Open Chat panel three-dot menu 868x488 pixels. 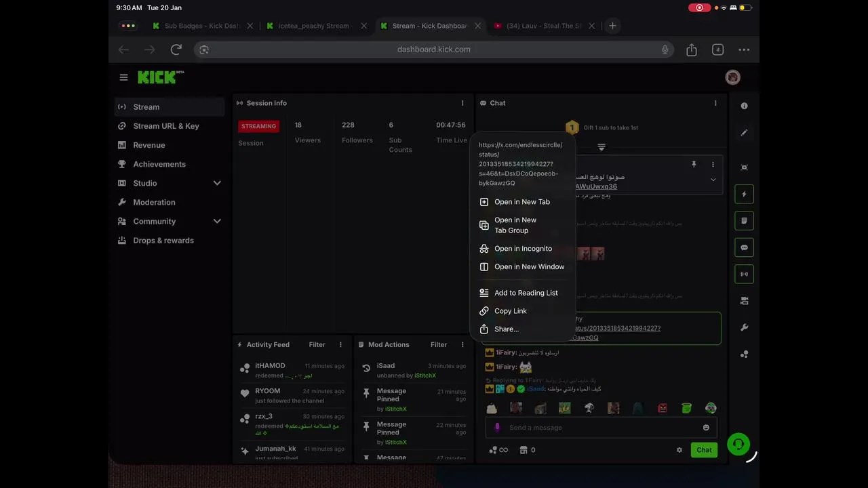tap(715, 103)
